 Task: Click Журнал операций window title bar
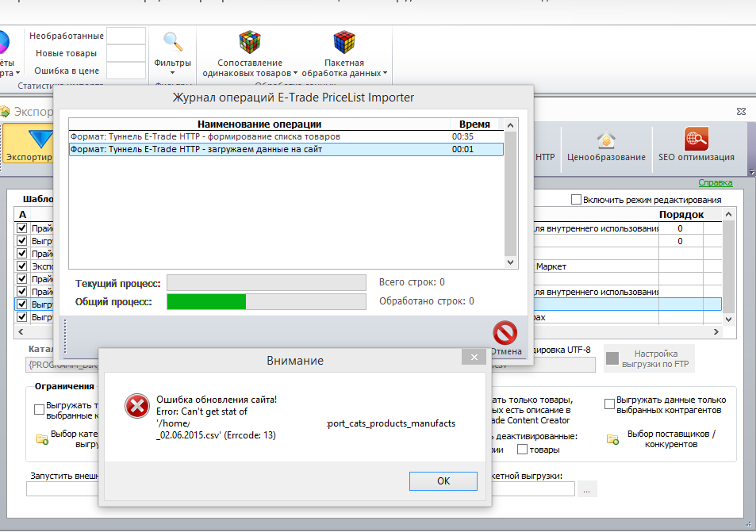tap(294, 98)
